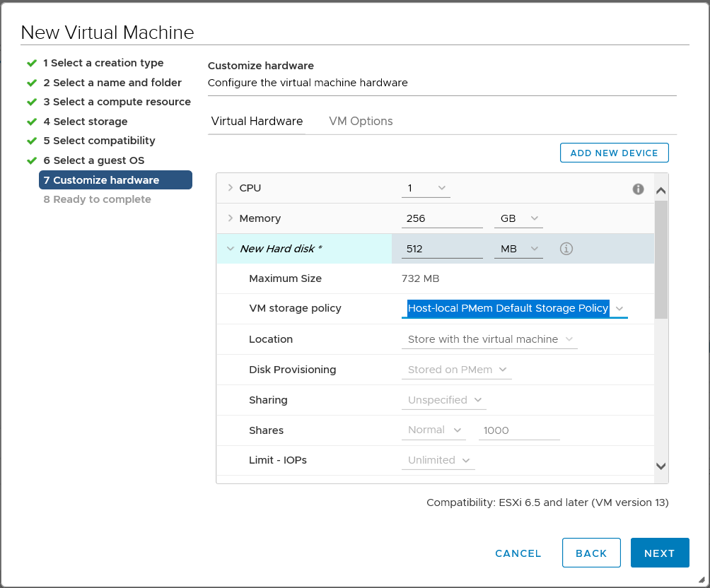Go to step 5 Select compatibility
The width and height of the screenshot is (710, 588).
click(99, 141)
